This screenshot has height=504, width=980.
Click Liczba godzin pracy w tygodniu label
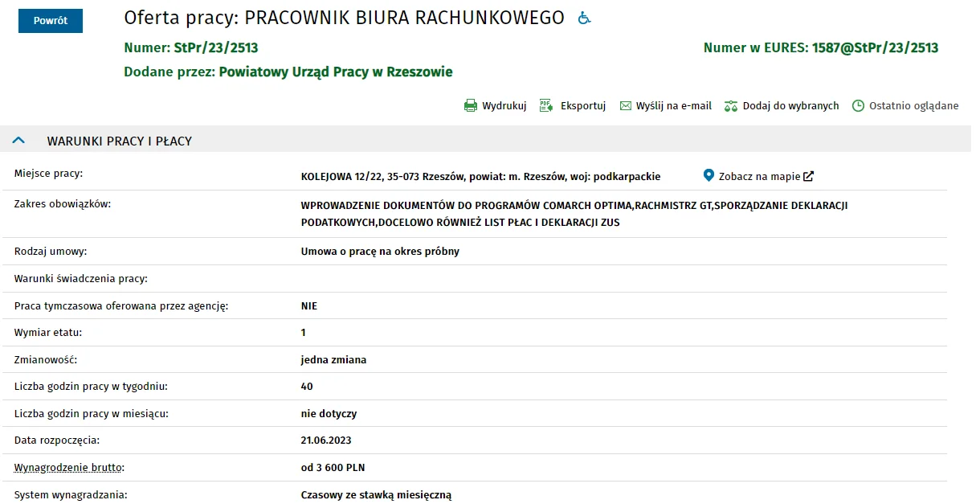click(x=91, y=387)
